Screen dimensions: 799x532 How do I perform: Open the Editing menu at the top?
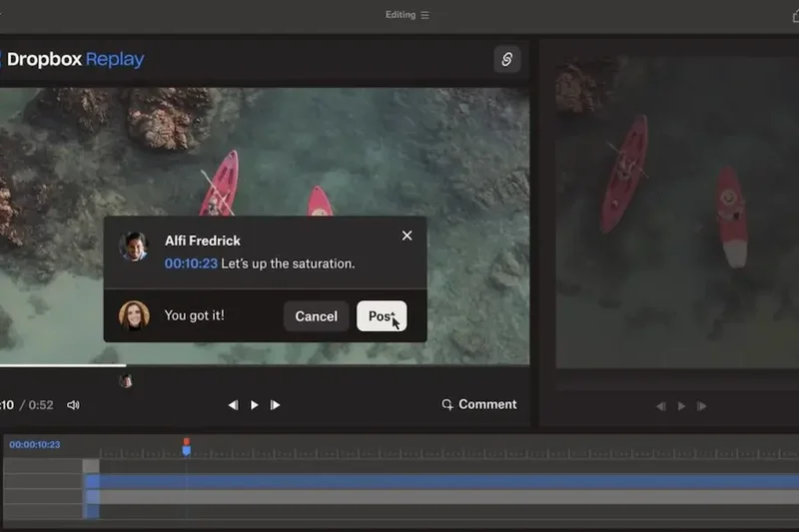click(406, 15)
